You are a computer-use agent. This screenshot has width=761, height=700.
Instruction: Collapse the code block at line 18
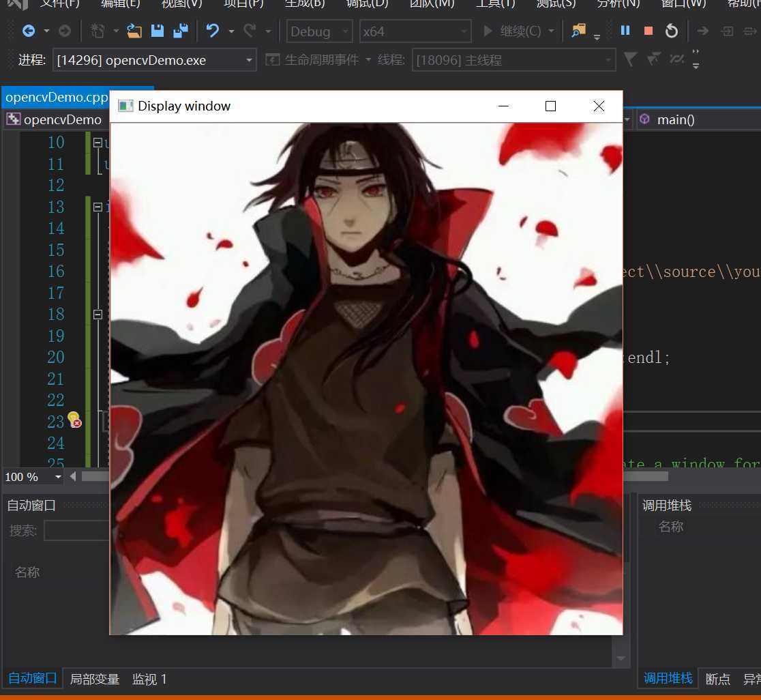pos(98,314)
